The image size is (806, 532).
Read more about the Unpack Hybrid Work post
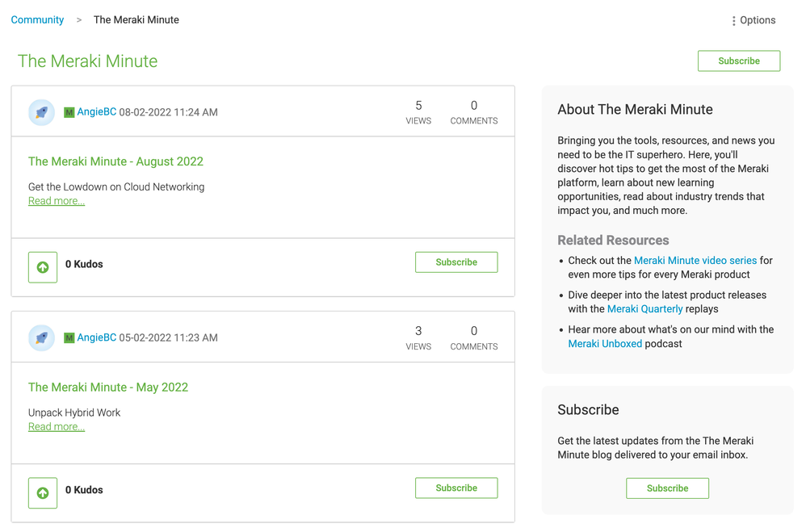click(57, 426)
